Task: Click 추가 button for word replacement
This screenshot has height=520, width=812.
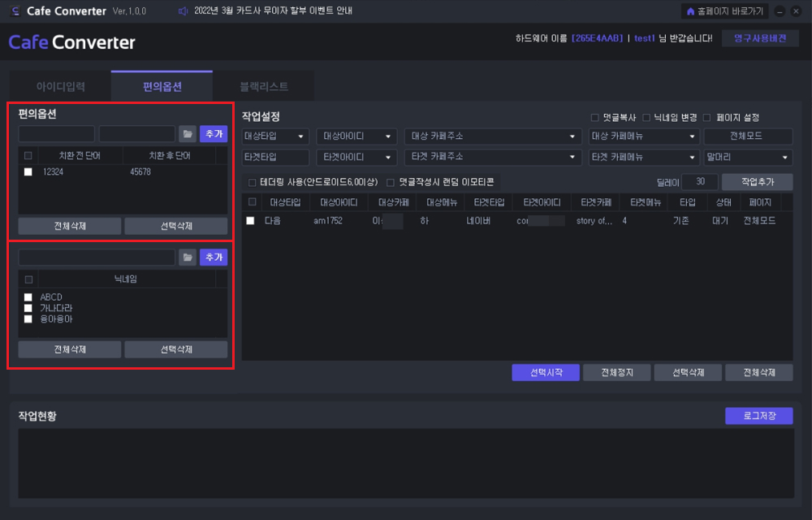Action: [x=214, y=133]
